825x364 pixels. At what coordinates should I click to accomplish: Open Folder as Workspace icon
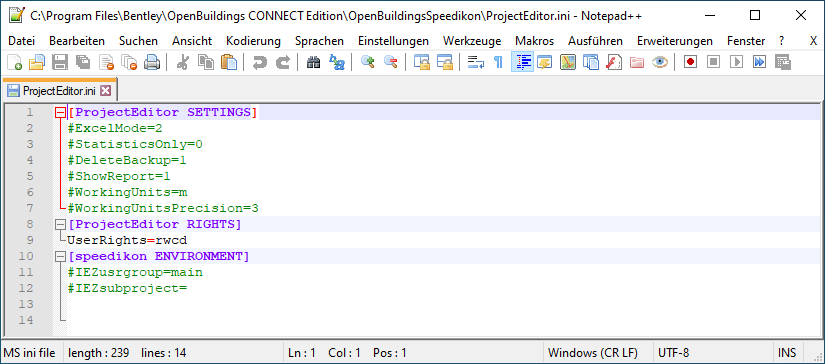(x=637, y=63)
